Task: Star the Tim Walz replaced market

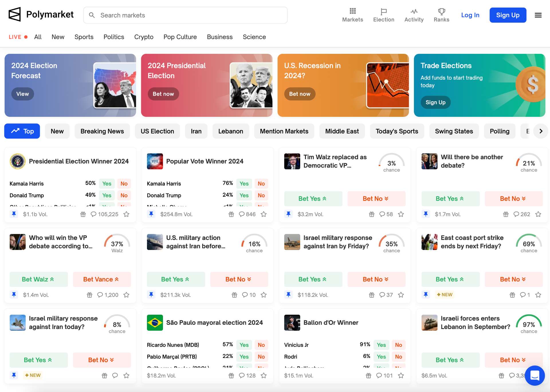Action: (401, 214)
